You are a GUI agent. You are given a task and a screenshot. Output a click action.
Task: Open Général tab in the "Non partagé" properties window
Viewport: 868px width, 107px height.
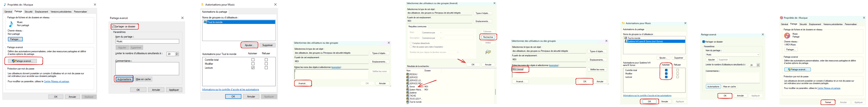pyautogui.click(x=8, y=12)
